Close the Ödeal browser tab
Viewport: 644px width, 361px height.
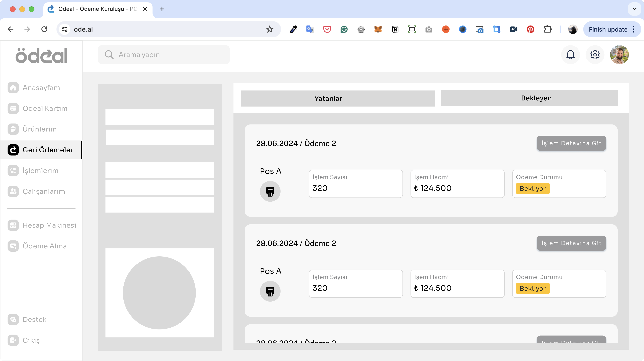coord(145,9)
